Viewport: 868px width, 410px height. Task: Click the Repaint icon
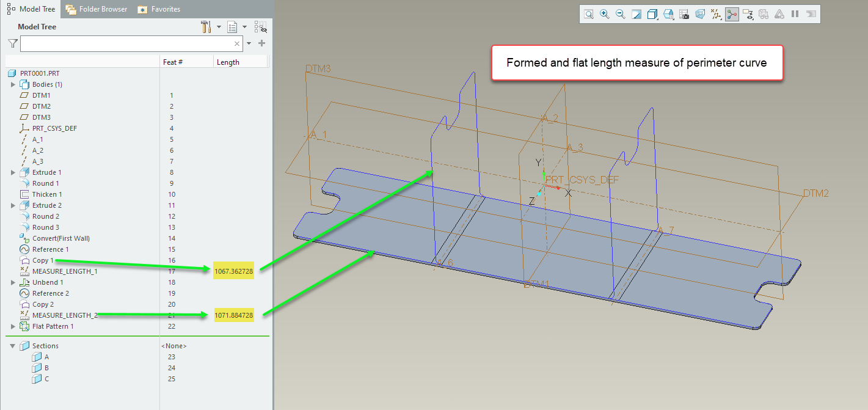coord(636,13)
